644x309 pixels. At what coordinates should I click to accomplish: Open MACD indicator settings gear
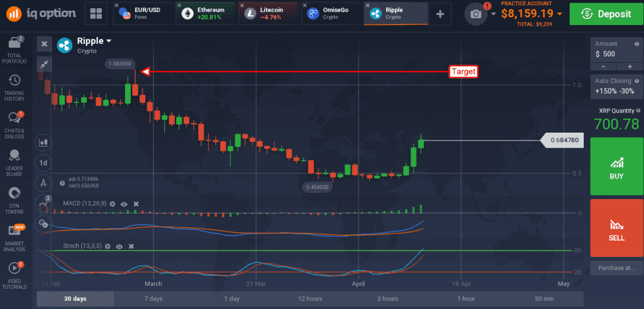tap(112, 203)
